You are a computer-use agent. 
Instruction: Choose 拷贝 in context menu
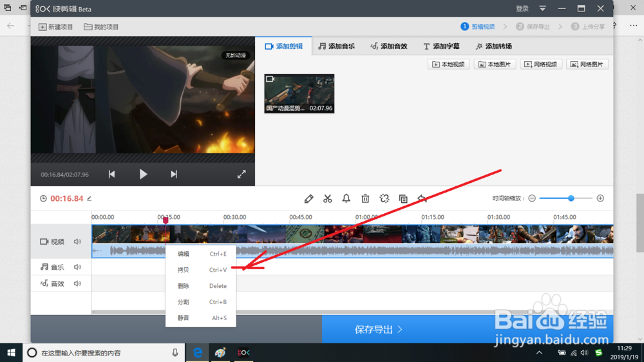[x=201, y=270]
